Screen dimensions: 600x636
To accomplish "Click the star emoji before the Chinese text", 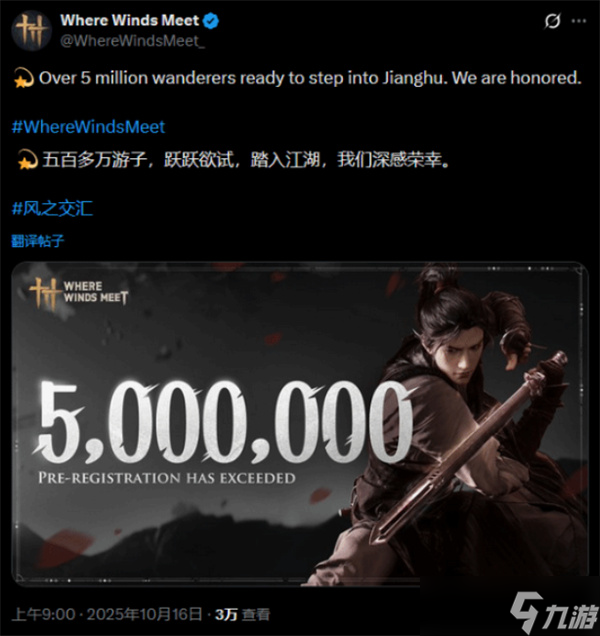I will pos(27,160).
